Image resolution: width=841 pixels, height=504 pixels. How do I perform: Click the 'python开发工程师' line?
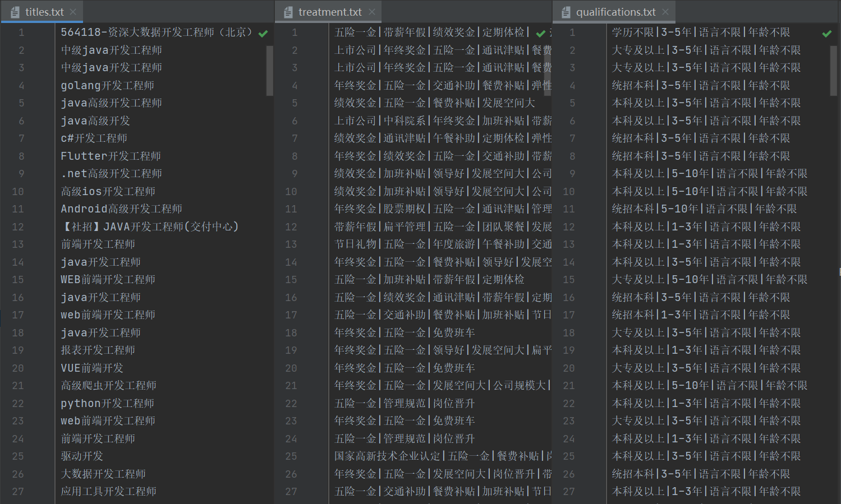[x=107, y=404]
